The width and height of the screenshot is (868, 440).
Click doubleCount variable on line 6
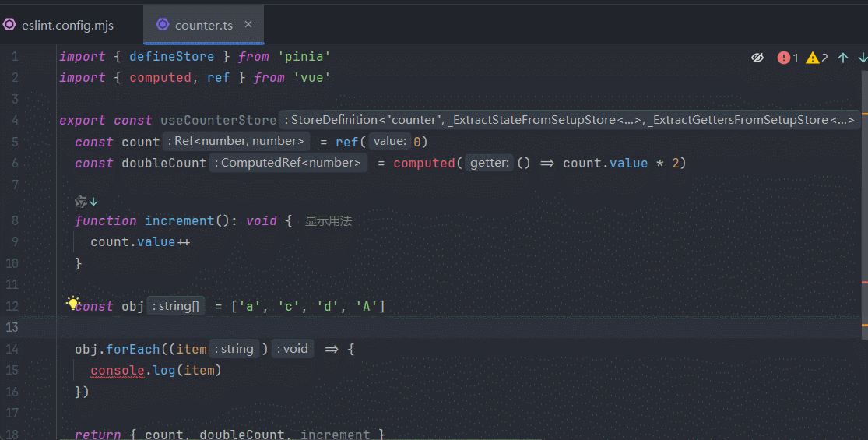(x=163, y=164)
